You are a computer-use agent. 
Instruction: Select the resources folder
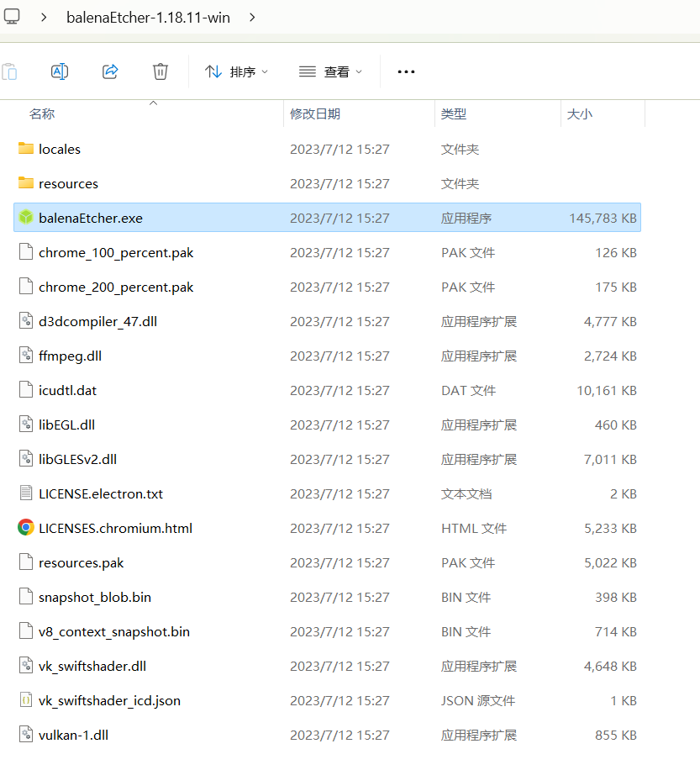pyautogui.click(x=68, y=183)
